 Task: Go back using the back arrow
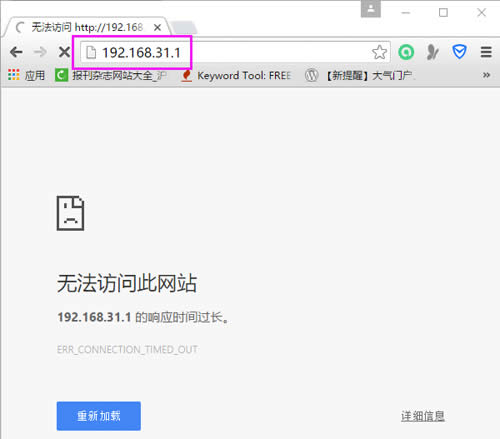tap(16, 52)
